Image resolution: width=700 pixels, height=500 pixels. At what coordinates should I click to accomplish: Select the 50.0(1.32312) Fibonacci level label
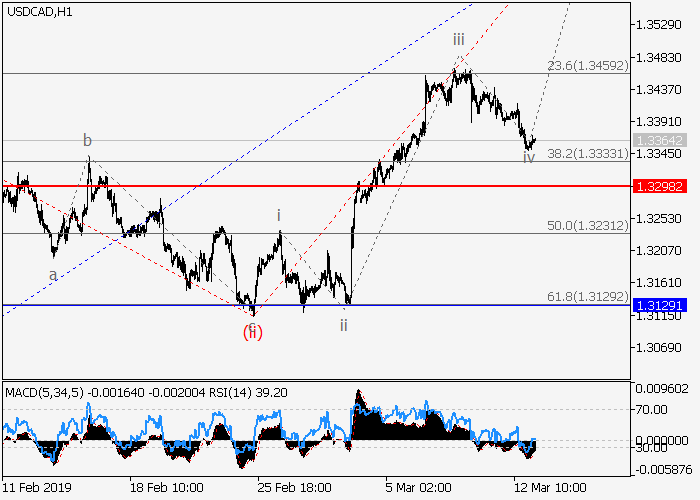(587, 226)
